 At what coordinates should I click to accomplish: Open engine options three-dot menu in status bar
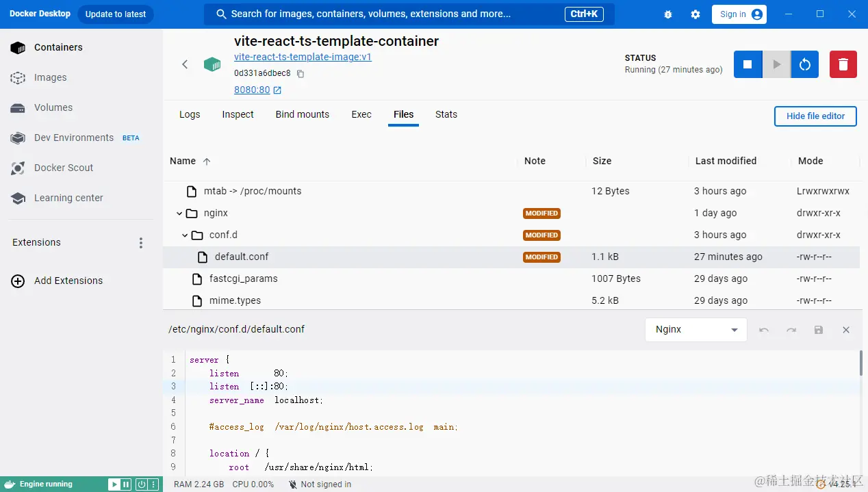tap(153, 484)
